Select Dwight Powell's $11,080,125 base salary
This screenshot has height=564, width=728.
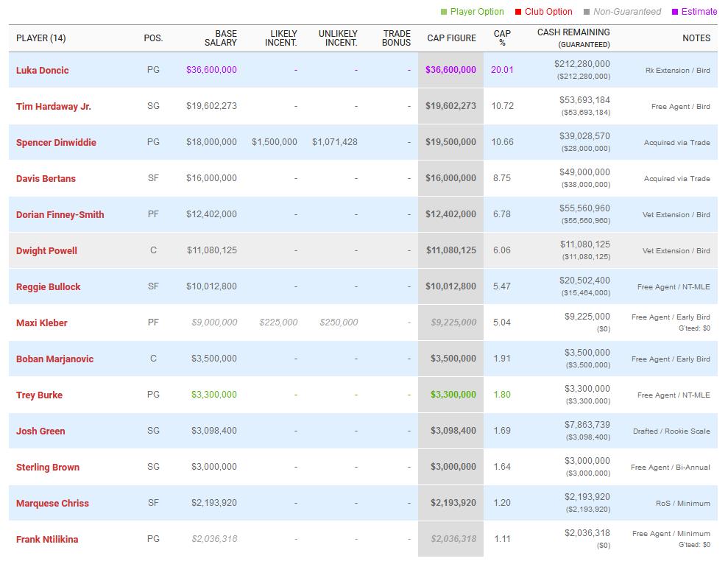click(212, 250)
